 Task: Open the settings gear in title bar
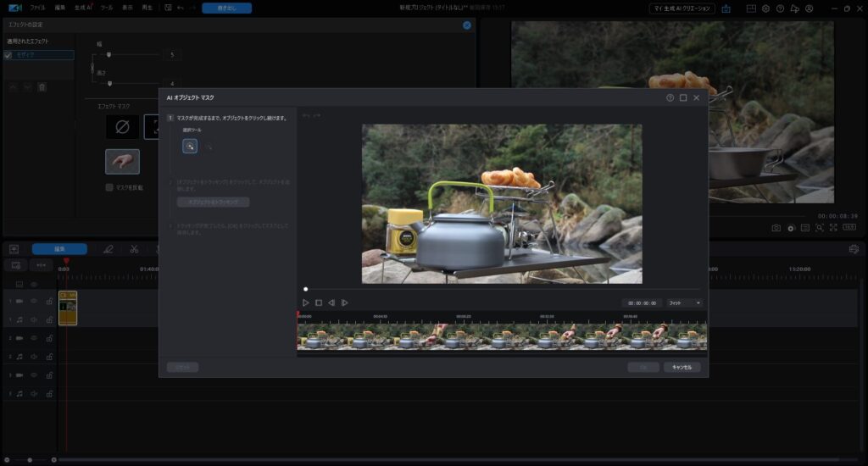tap(765, 8)
